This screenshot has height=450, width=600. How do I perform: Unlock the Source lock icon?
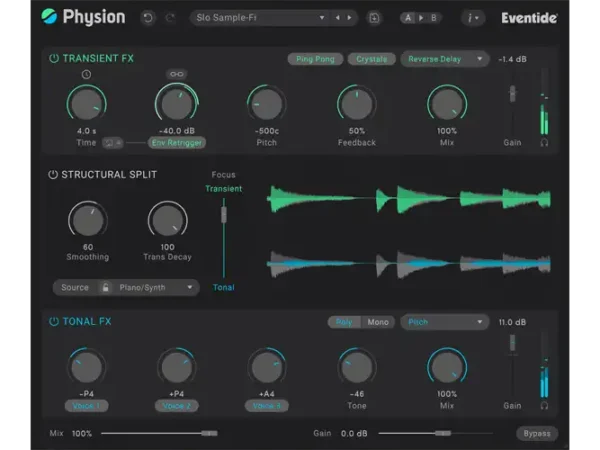tap(105, 287)
